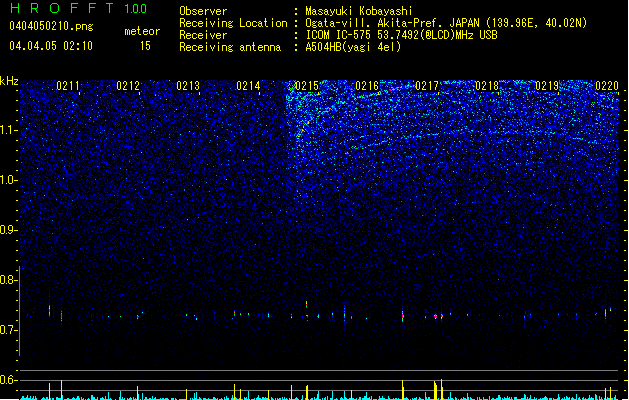
Task: Click the 1.1 kHz axis label
Action: 9,130
